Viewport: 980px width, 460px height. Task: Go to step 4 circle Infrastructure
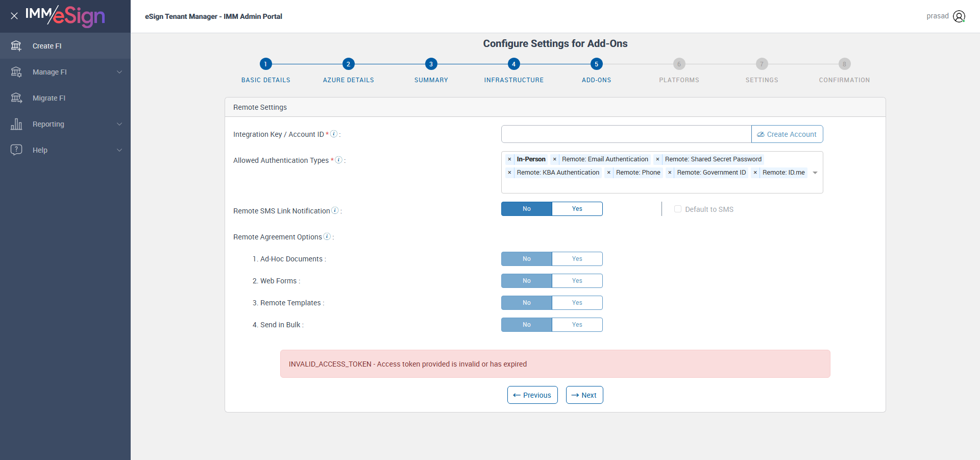pyautogui.click(x=513, y=64)
